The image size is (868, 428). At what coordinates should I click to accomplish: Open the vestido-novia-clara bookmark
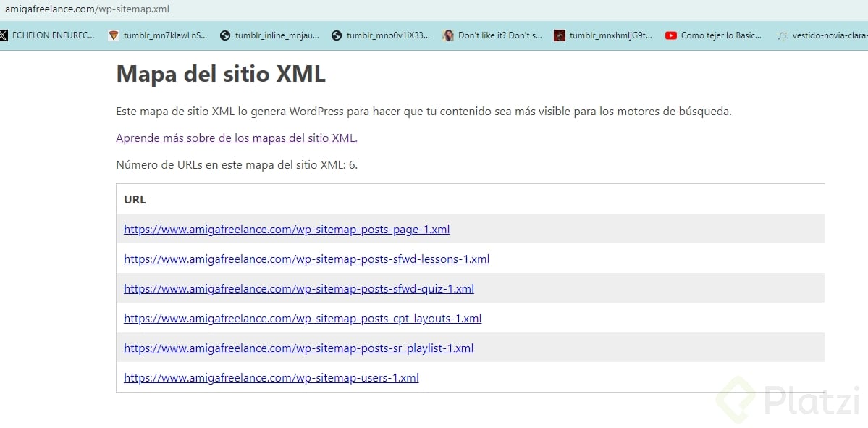pyautogui.click(x=822, y=35)
